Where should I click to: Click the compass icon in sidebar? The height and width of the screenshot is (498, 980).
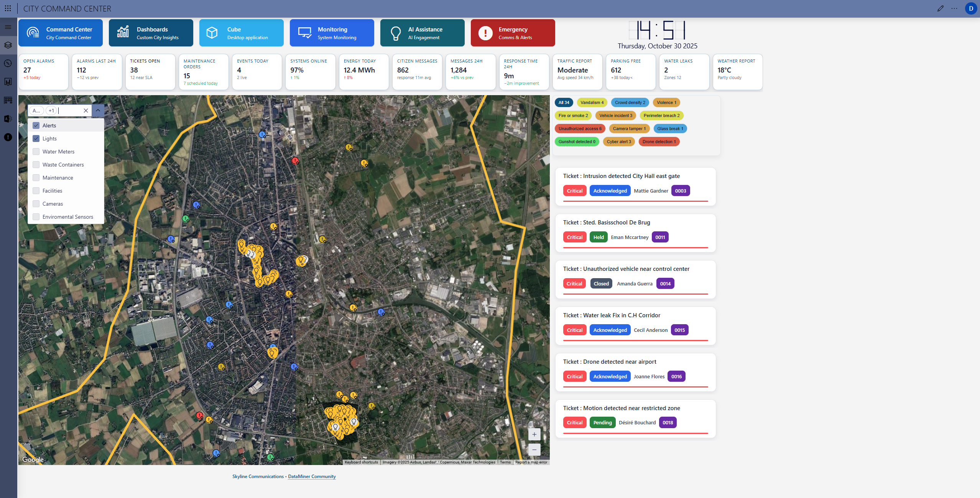pos(8,63)
